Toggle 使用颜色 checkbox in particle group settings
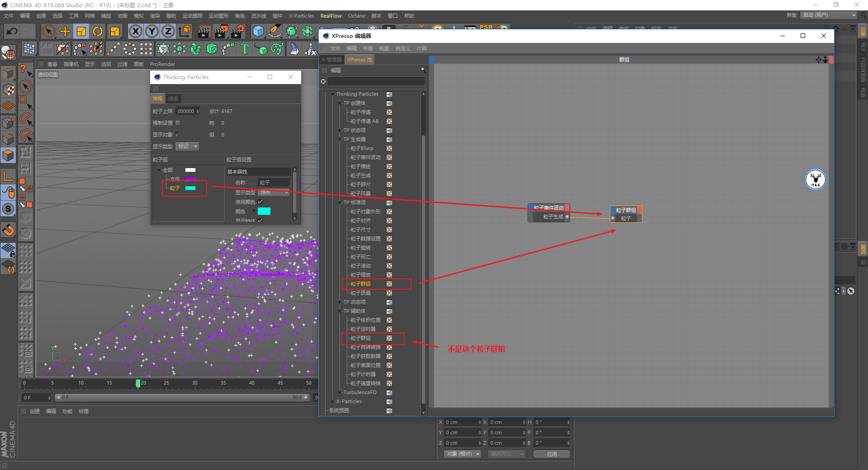The image size is (868, 470). tap(260, 202)
